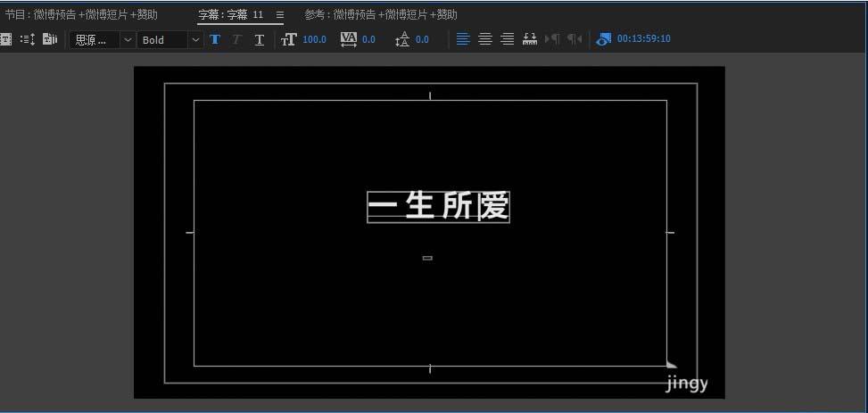The height and width of the screenshot is (413, 868).
Task: Open the font family dropdown 思源
Action: click(x=103, y=40)
